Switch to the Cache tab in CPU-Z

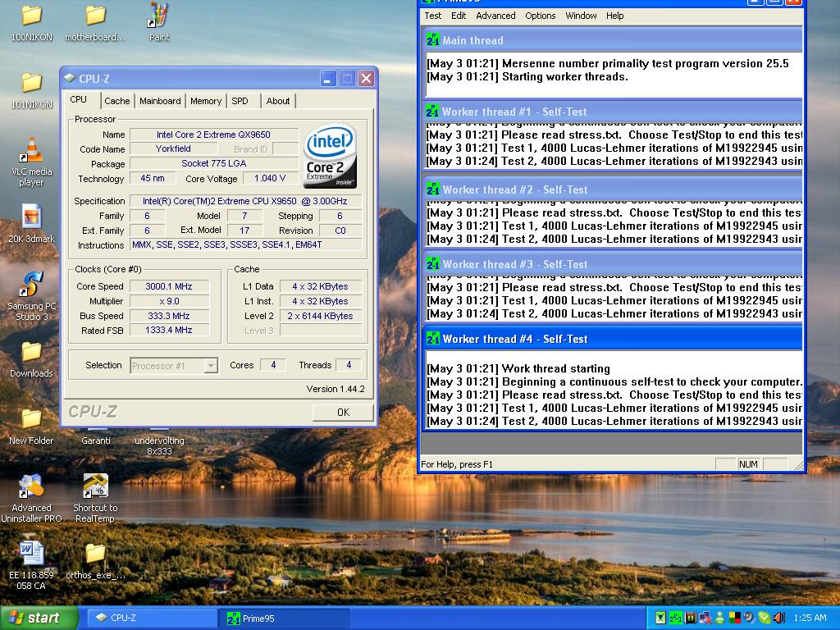tap(116, 101)
